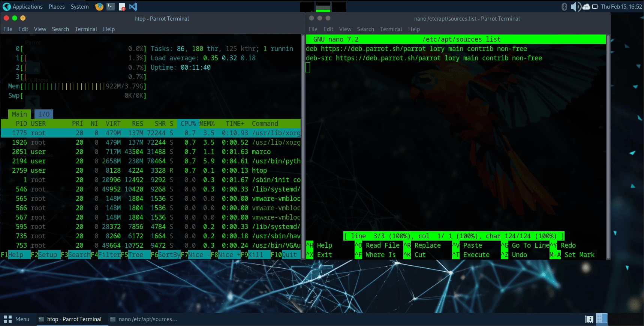
Task: Select the /sbin/init process row
Action: (x=151, y=180)
